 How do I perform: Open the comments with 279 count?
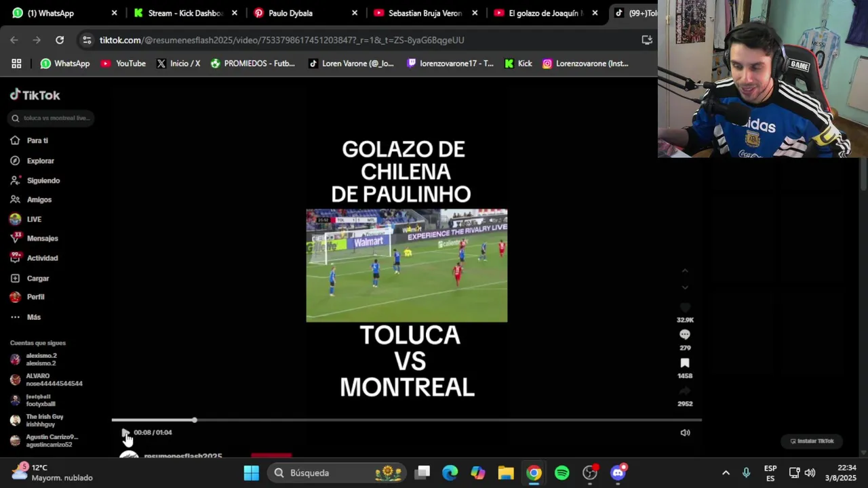(685, 334)
